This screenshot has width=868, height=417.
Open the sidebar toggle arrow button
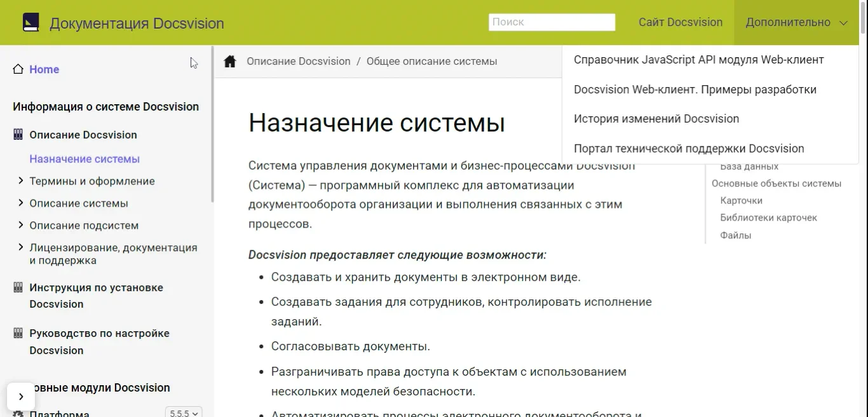point(21,397)
